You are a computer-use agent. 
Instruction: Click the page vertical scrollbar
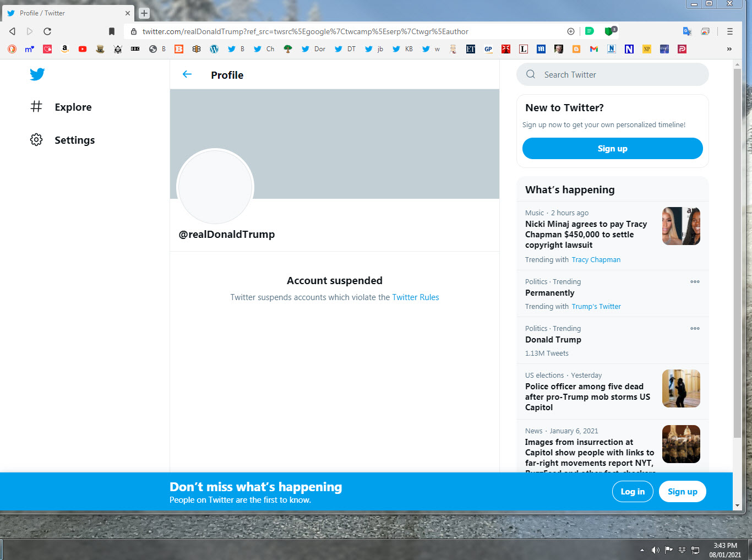[x=737, y=253]
